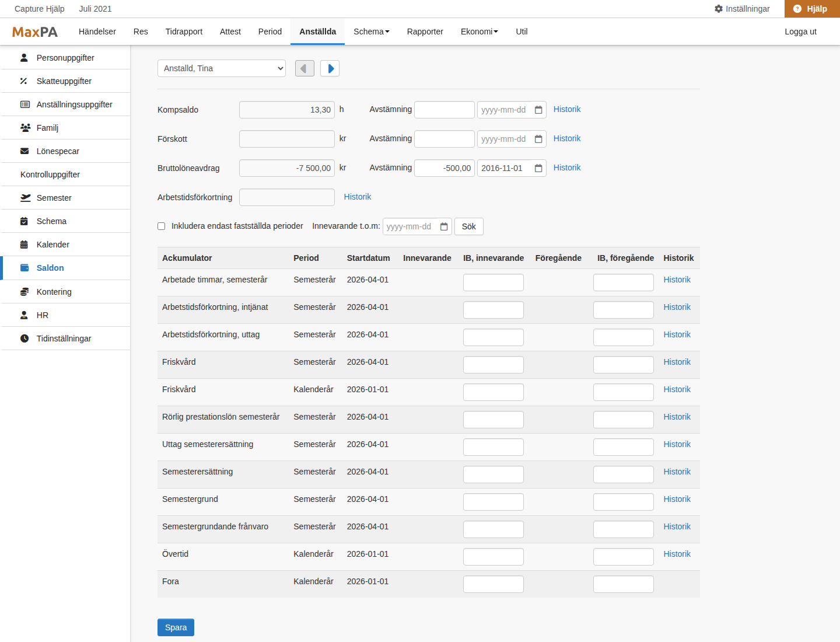
Task: Open the HR sidebar icon
Action: click(x=24, y=315)
